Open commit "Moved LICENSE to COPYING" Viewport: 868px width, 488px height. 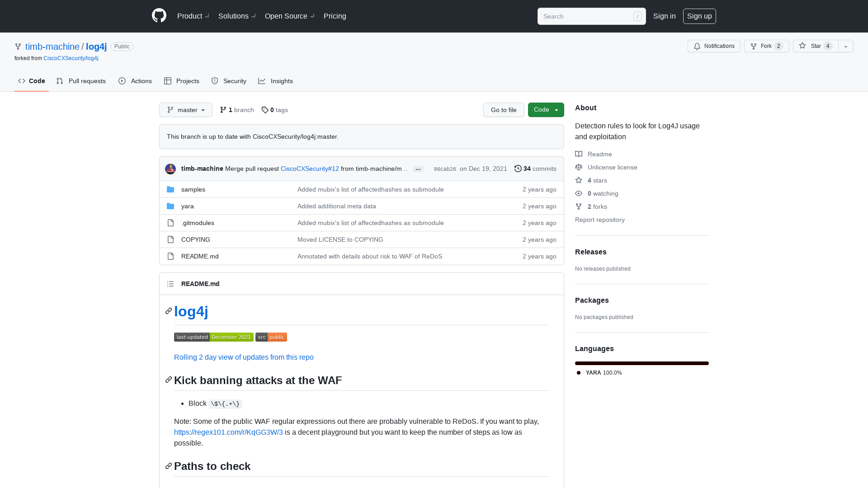click(340, 239)
